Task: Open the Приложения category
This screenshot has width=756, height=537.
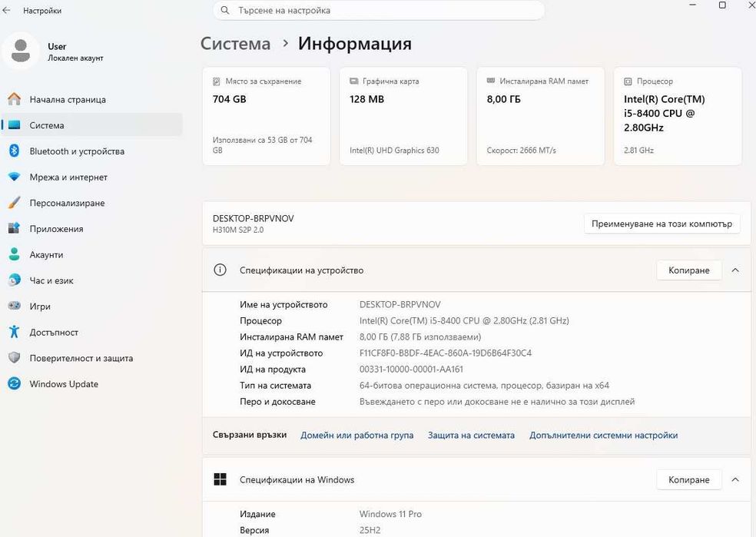Action: point(92,228)
